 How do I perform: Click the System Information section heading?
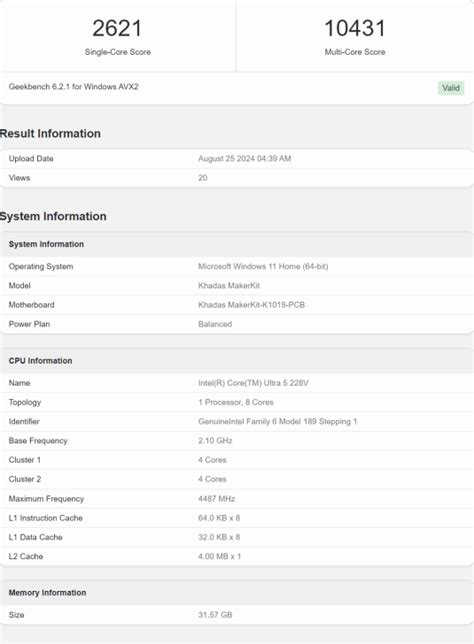pos(53,216)
